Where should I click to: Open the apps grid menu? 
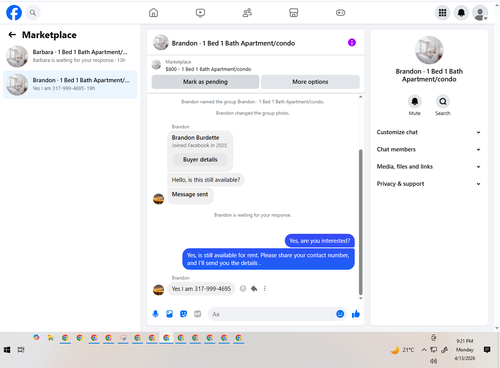442,13
